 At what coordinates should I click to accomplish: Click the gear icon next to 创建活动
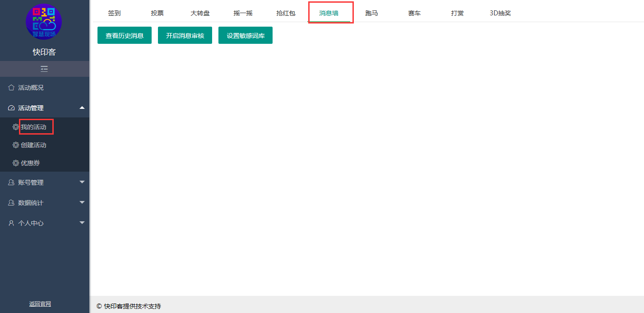click(16, 145)
